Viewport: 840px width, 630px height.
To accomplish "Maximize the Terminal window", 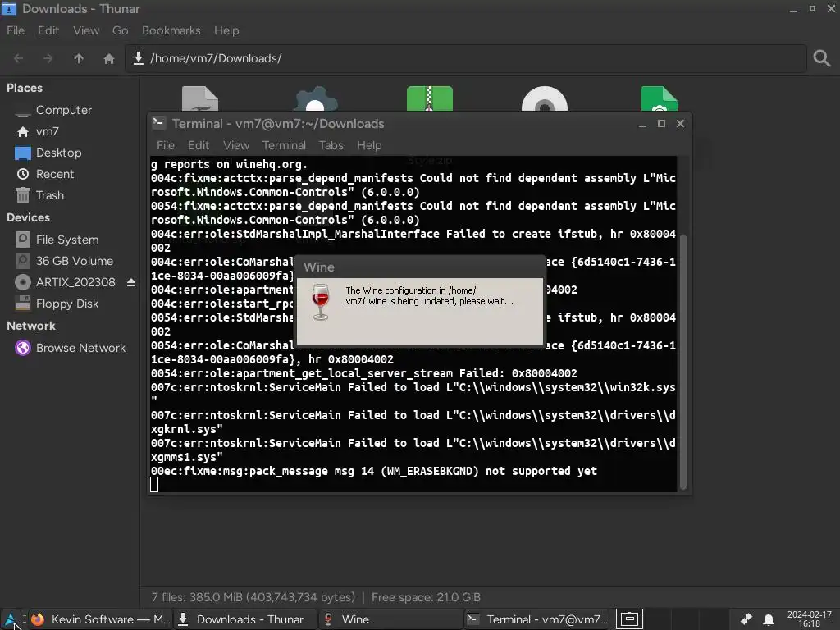I will pyautogui.click(x=662, y=124).
